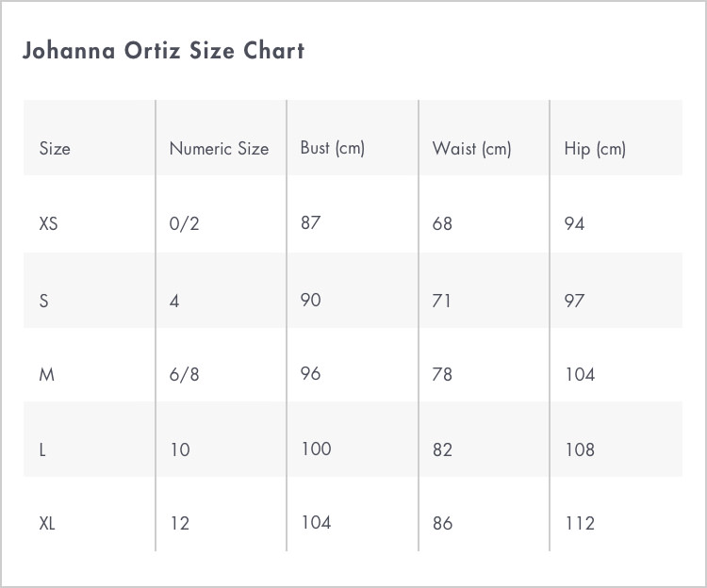707x588 pixels.
Task: Select the S size row label
Action: tap(43, 301)
